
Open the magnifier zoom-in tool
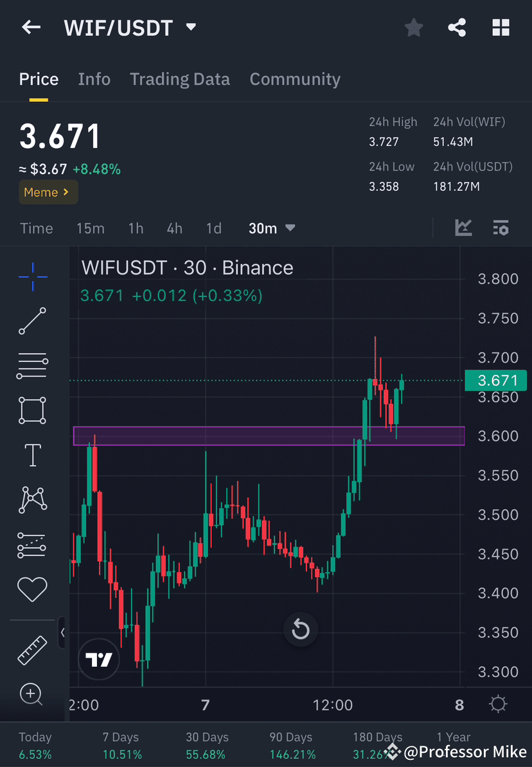[31, 694]
